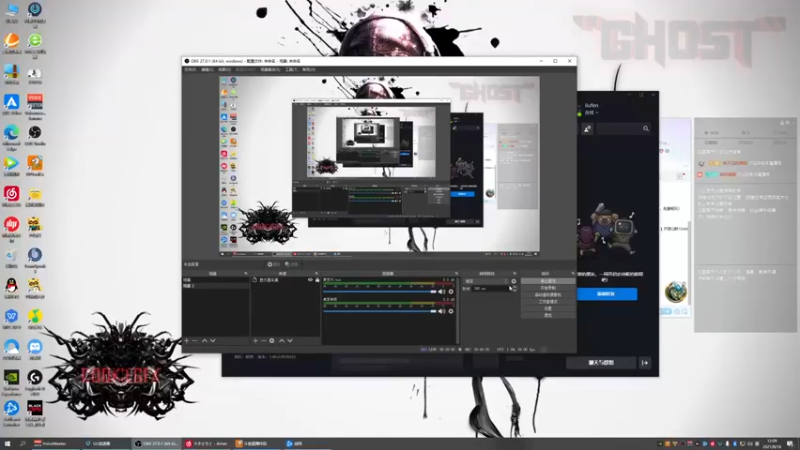Screen dimensions: 800x450
Task: Click the Exit button in OBS Controls
Action: 548,315
